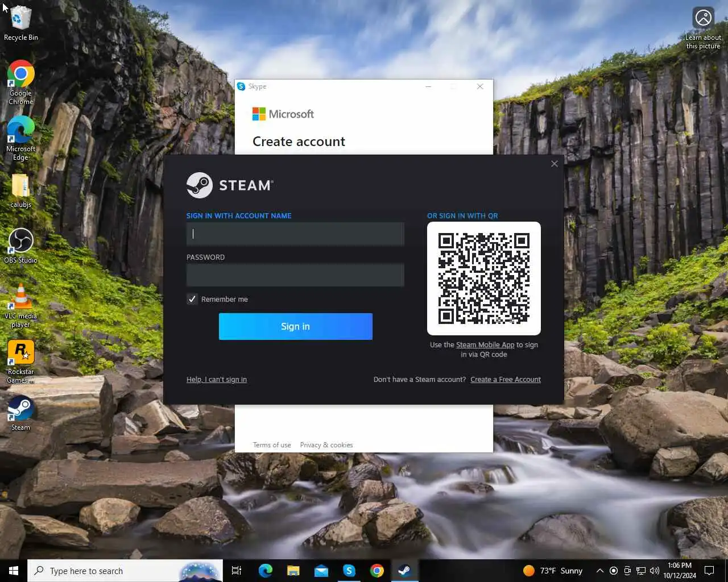Click the volume speaker icon in tray

pyautogui.click(x=655, y=571)
